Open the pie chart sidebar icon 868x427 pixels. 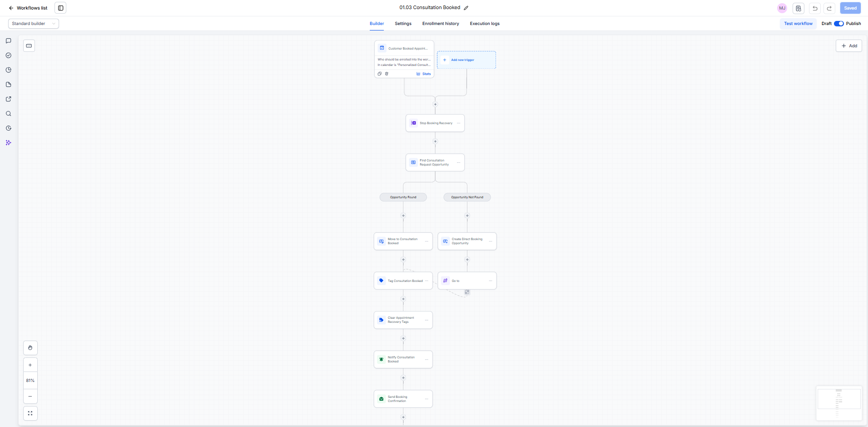tap(8, 70)
